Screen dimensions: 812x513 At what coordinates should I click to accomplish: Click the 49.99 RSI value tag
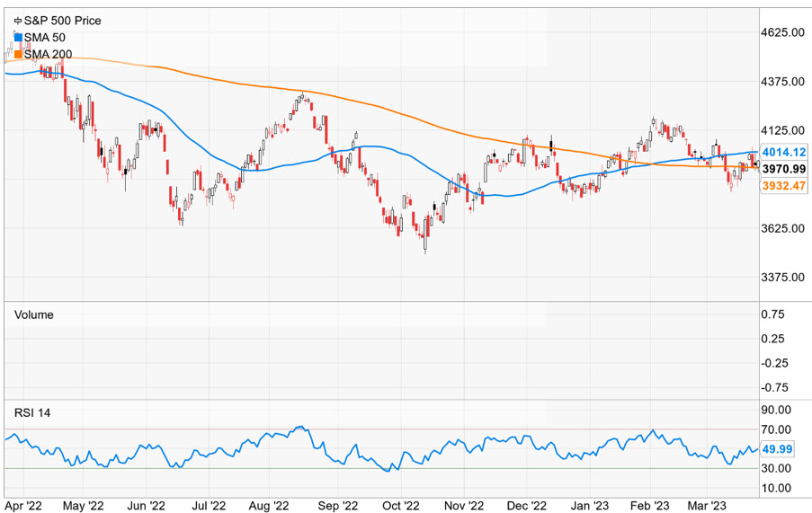(x=777, y=449)
